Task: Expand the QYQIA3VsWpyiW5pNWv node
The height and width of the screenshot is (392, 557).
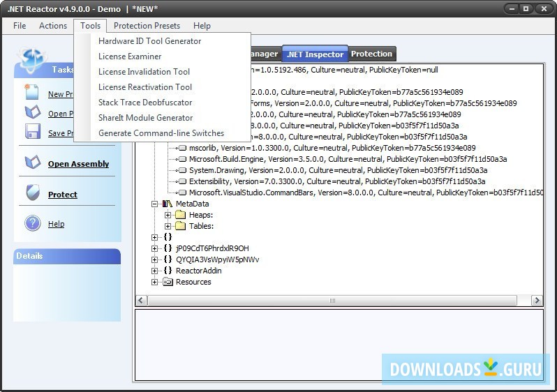Action: tap(154, 259)
